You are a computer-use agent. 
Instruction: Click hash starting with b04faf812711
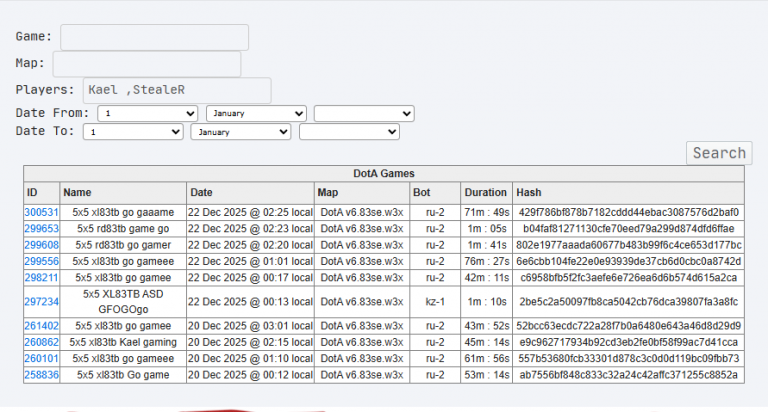[x=628, y=229]
